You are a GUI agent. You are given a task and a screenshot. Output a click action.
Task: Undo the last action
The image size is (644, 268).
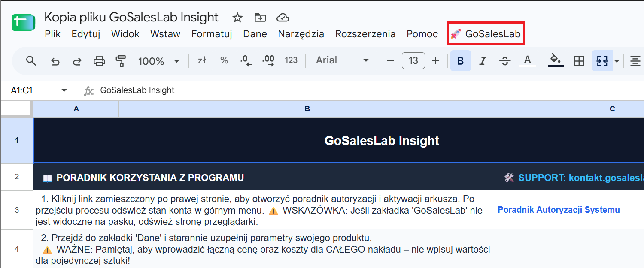tap(55, 61)
